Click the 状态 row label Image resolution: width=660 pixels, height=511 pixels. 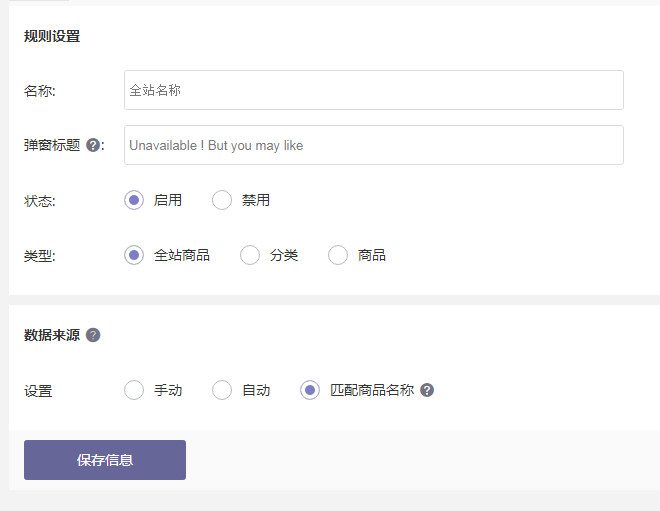[39, 201]
